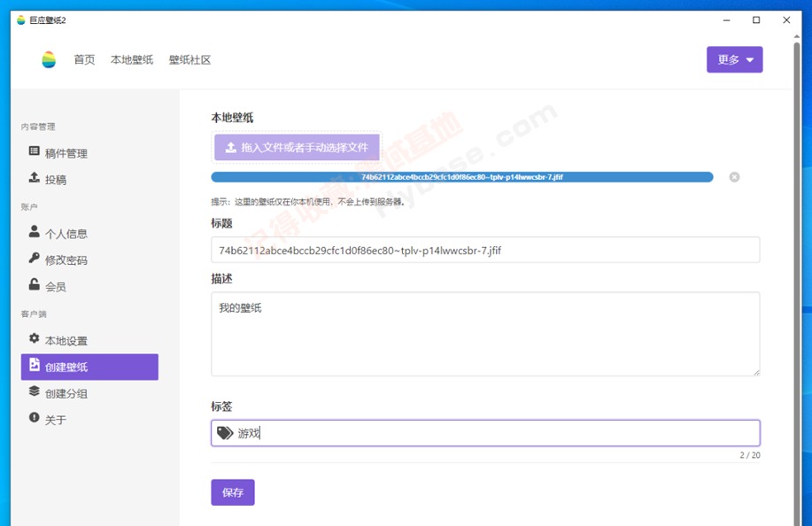Click the 描述 textarea with 我的壁纸
This screenshot has width=812, height=526.
[485, 334]
